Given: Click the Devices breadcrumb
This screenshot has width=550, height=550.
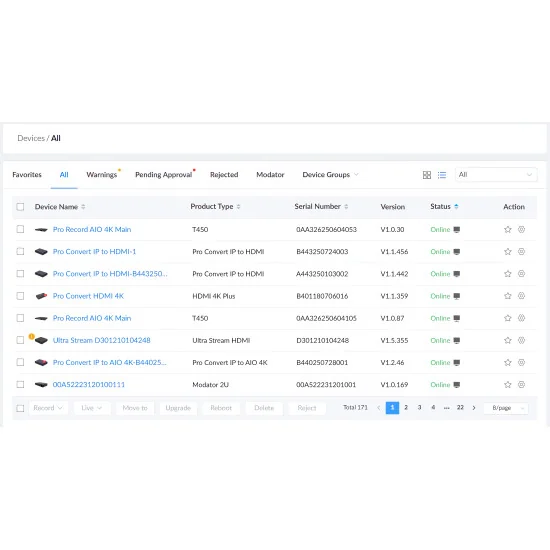Looking at the screenshot, I should point(31,138).
